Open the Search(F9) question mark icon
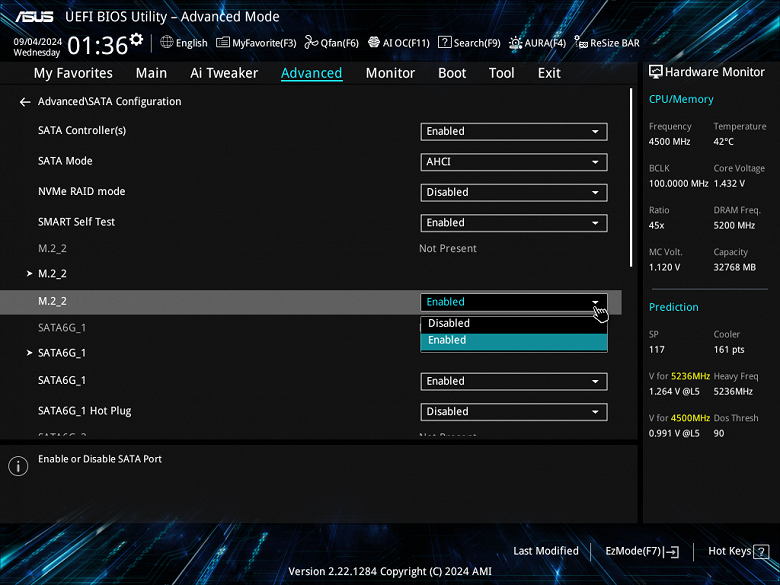 click(444, 42)
